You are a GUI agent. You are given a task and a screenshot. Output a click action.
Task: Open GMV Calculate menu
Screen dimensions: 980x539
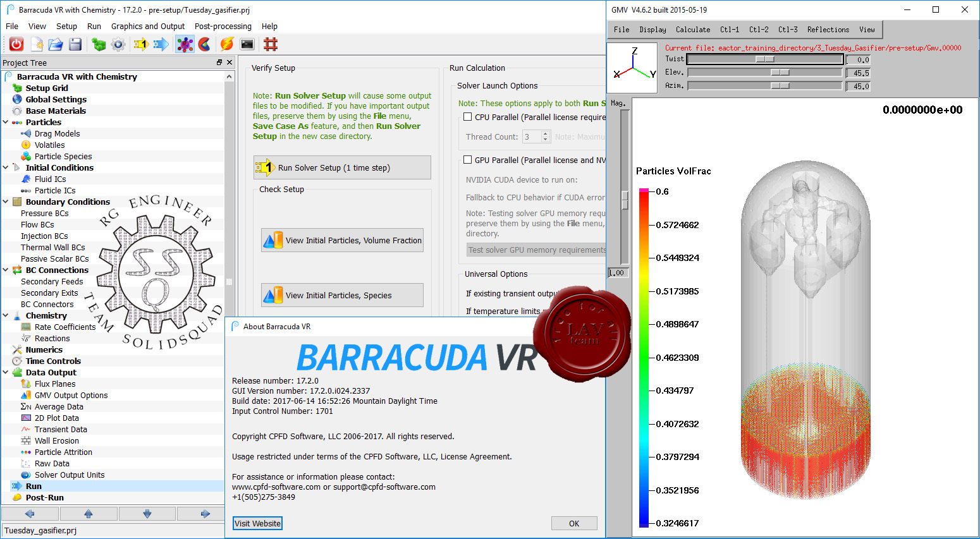[x=693, y=30]
